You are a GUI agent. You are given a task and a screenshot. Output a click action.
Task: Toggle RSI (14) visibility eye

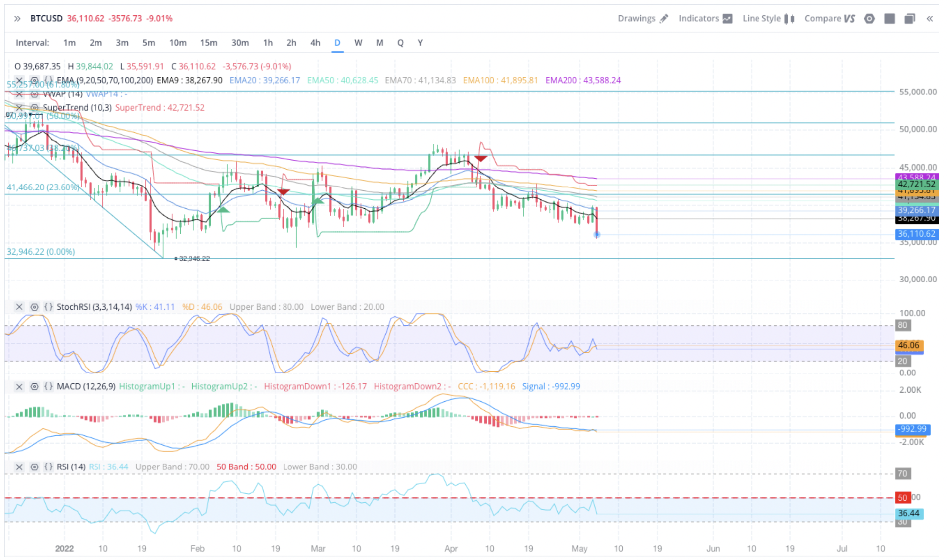pyautogui.click(x=34, y=467)
